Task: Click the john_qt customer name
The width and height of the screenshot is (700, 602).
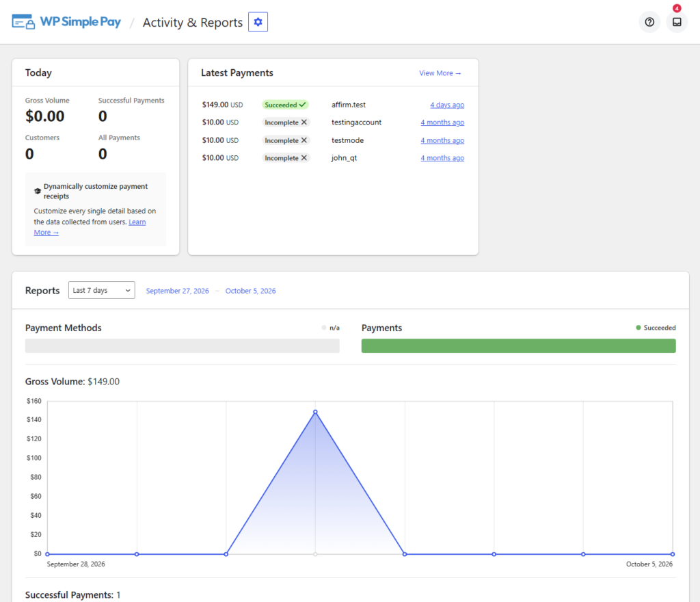Action: pos(344,158)
